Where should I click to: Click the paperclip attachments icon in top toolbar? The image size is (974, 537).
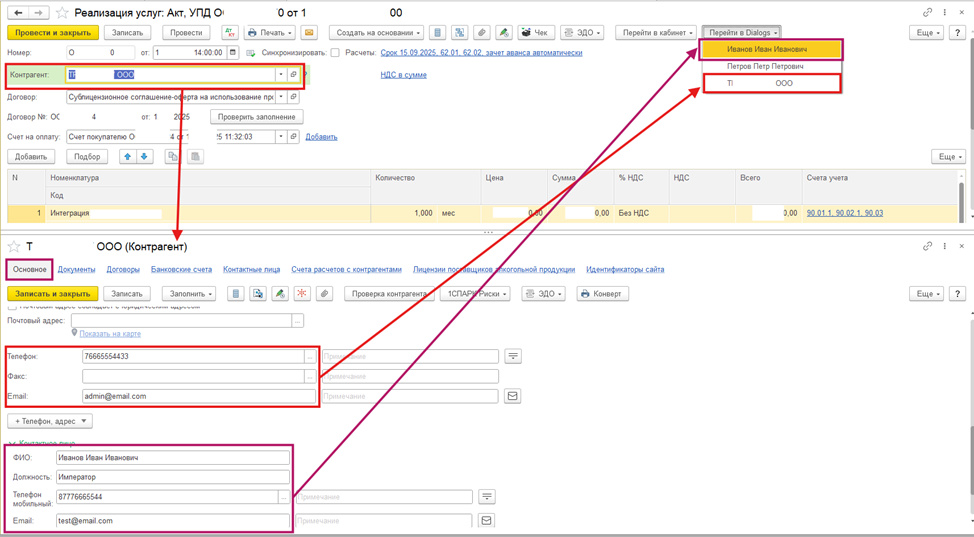481,33
